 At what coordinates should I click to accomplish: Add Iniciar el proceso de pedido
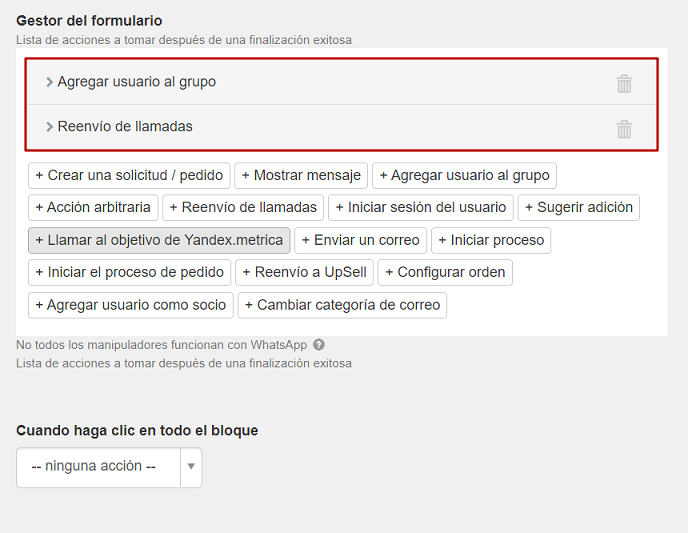(129, 272)
